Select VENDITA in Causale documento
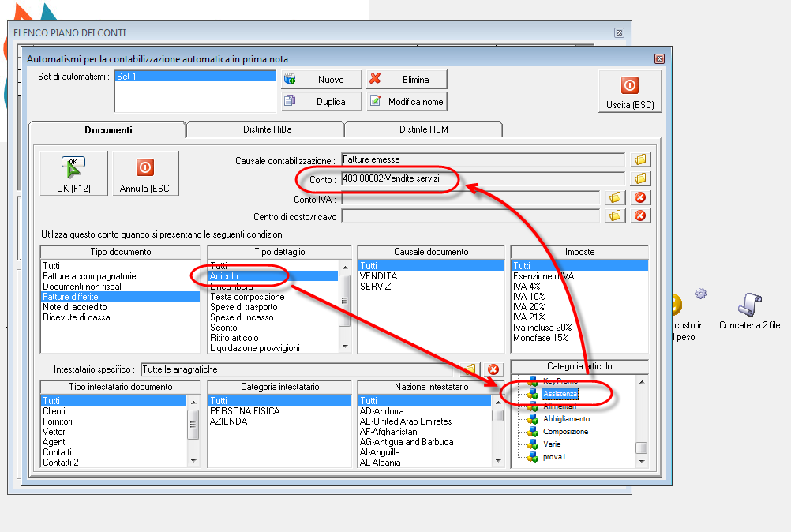The height and width of the screenshot is (532, 791). pos(431,276)
